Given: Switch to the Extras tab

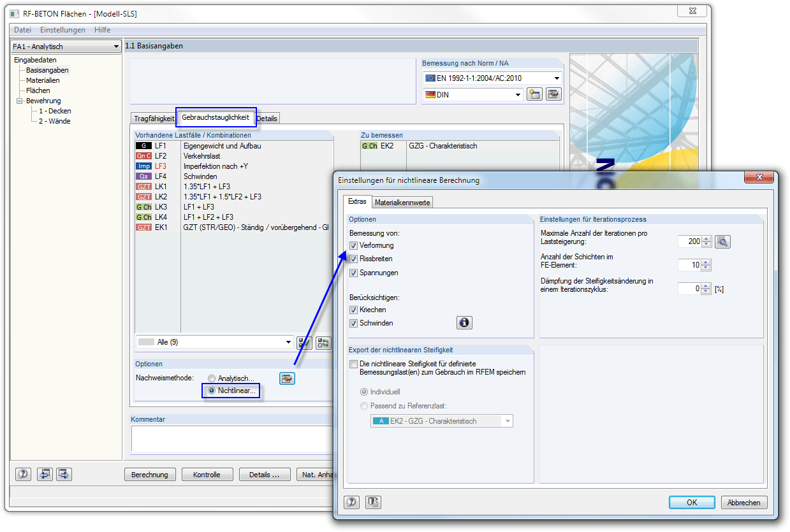Looking at the screenshot, I should 357,201.
